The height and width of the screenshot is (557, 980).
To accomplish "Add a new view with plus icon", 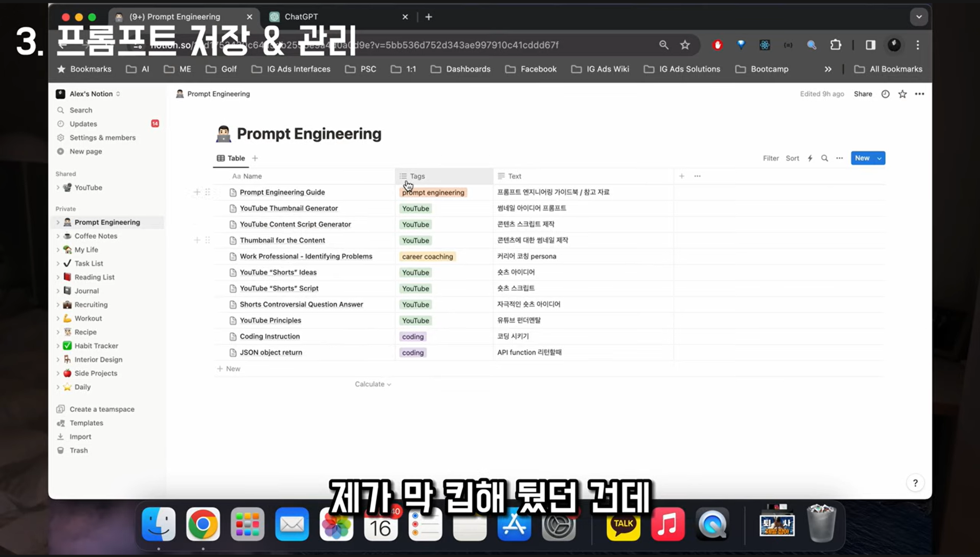I will pyautogui.click(x=255, y=158).
